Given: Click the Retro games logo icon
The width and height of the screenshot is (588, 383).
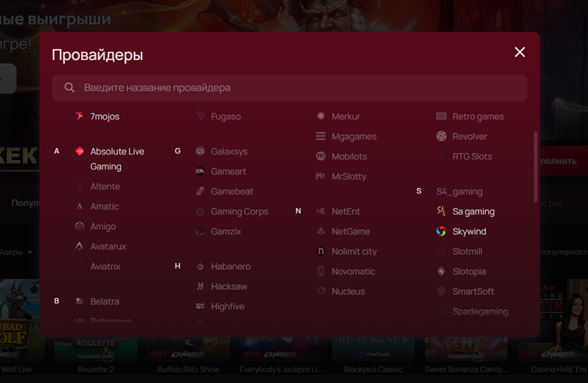Looking at the screenshot, I should coord(442,116).
